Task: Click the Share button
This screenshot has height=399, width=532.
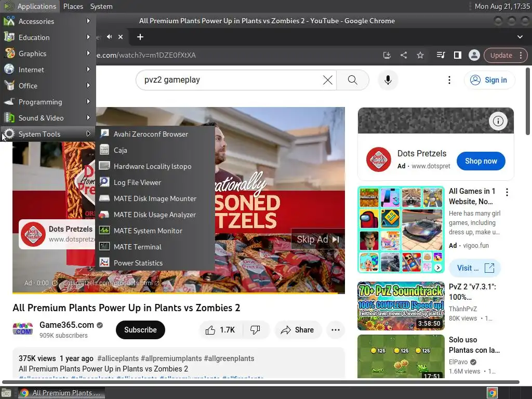Action: 298,330
